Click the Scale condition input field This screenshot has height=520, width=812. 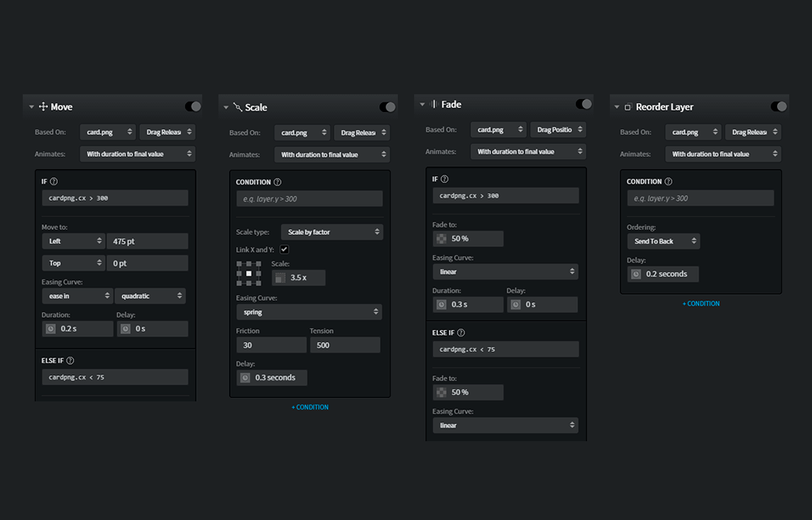click(x=309, y=199)
